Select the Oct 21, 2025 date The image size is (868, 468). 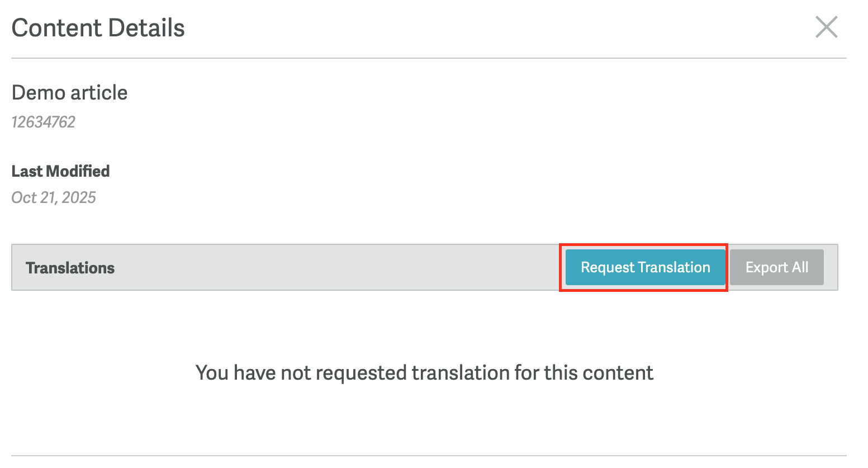(54, 197)
